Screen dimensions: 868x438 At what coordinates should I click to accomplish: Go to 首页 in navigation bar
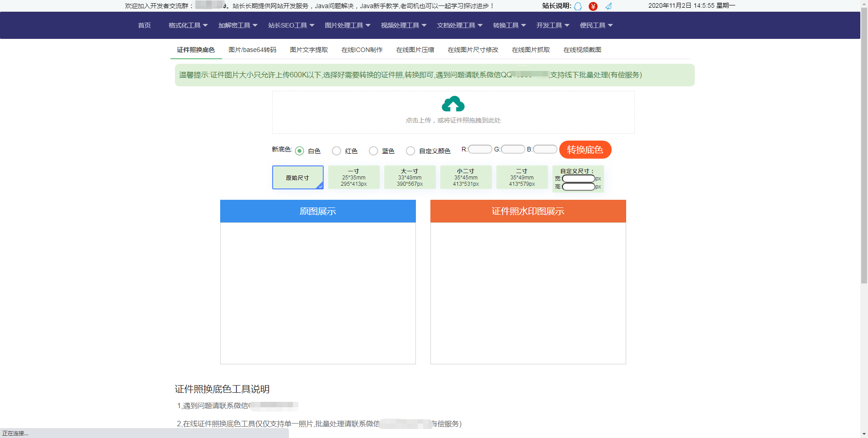coord(145,25)
